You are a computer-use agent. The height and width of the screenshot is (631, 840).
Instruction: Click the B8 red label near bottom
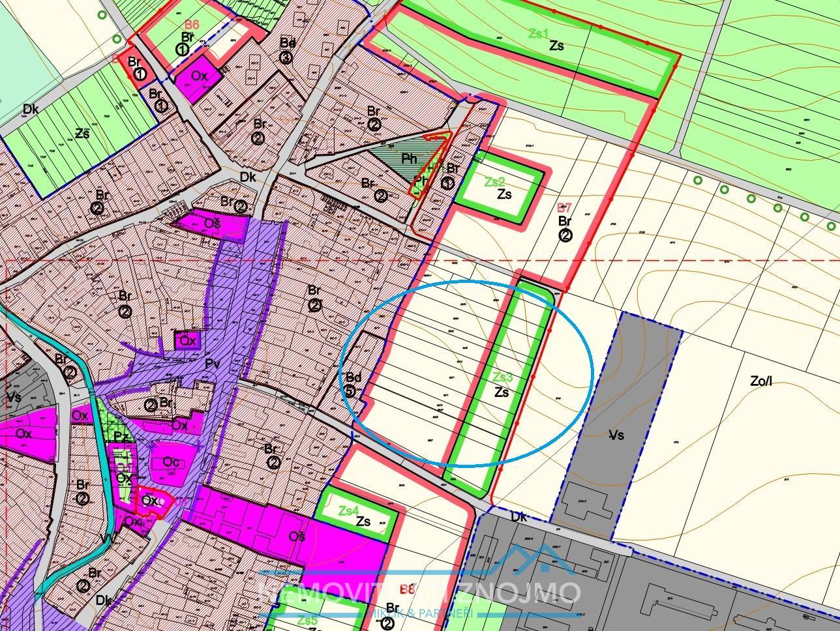407,590
